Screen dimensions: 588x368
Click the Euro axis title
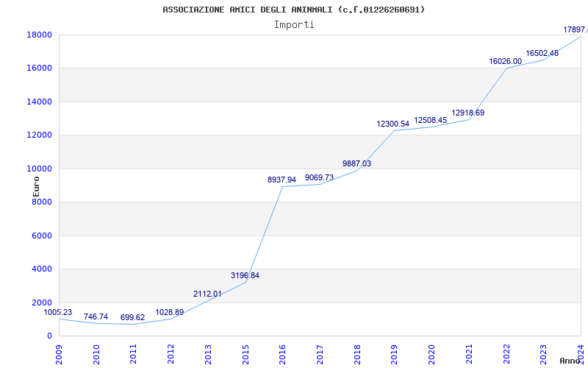pos(36,187)
